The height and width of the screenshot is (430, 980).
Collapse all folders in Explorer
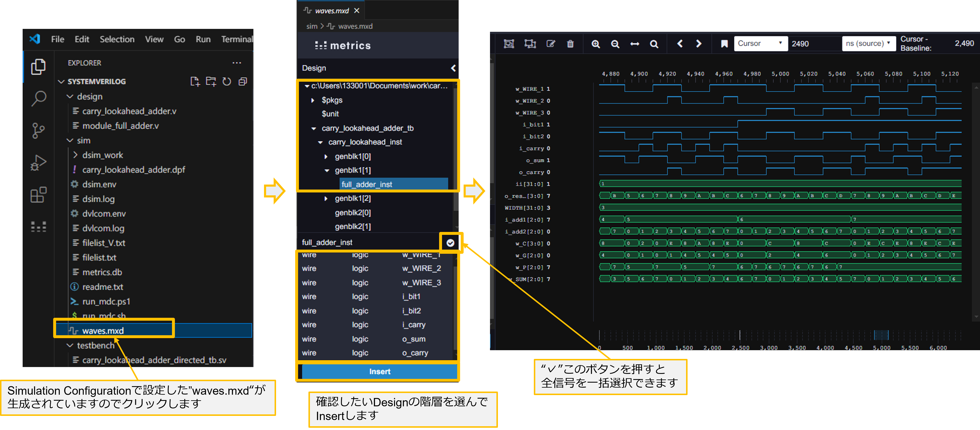[242, 81]
